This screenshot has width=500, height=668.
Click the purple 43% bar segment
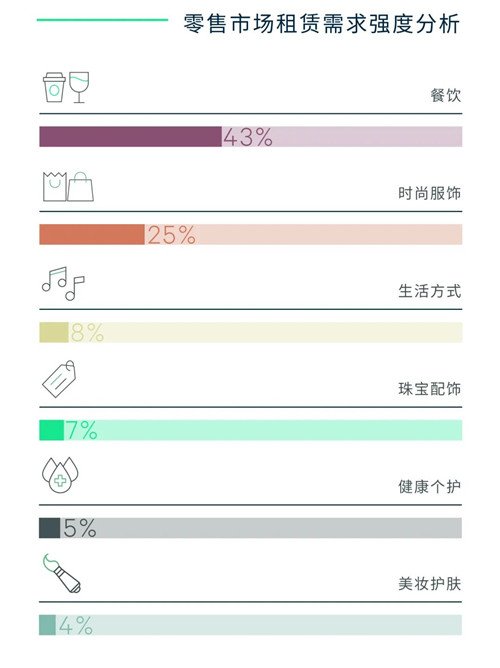click(x=131, y=137)
